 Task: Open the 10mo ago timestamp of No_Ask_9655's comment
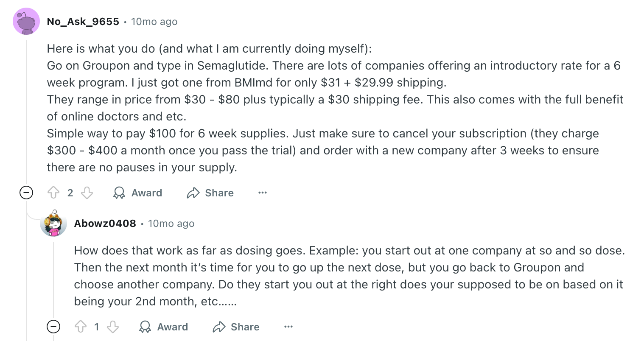click(154, 22)
